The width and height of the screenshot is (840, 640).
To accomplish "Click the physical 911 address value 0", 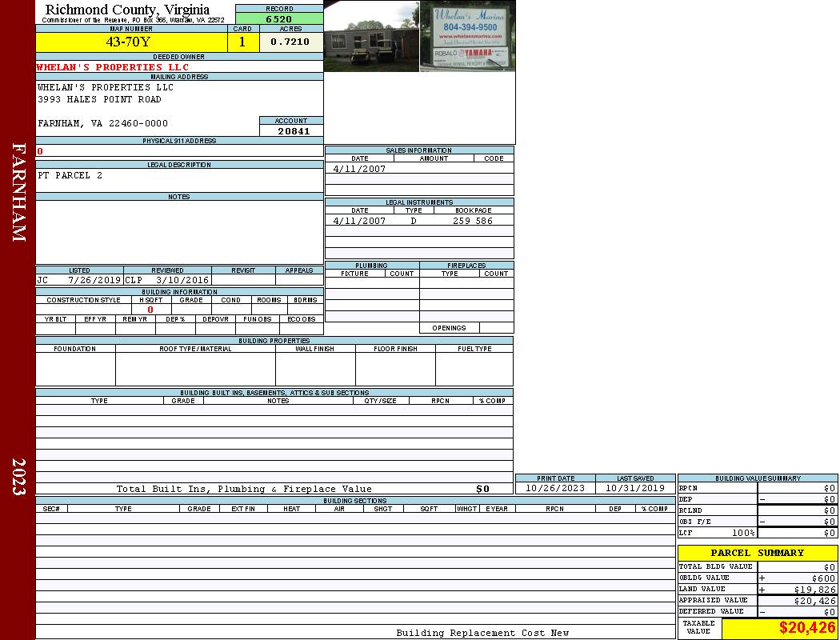I will point(40,151).
